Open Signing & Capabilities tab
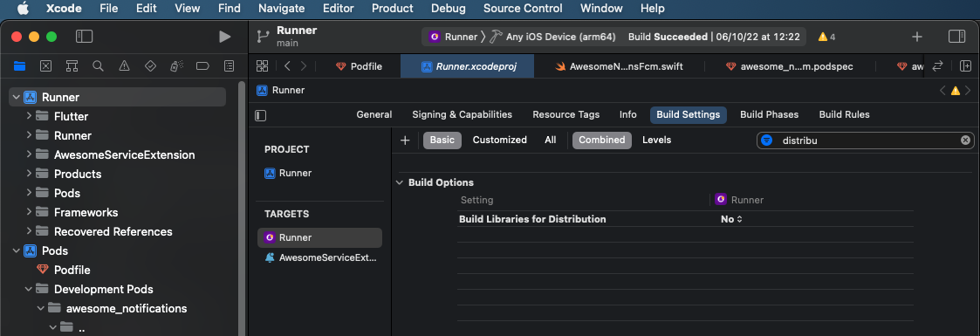980x336 pixels. pyautogui.click(x=462, y=115)
